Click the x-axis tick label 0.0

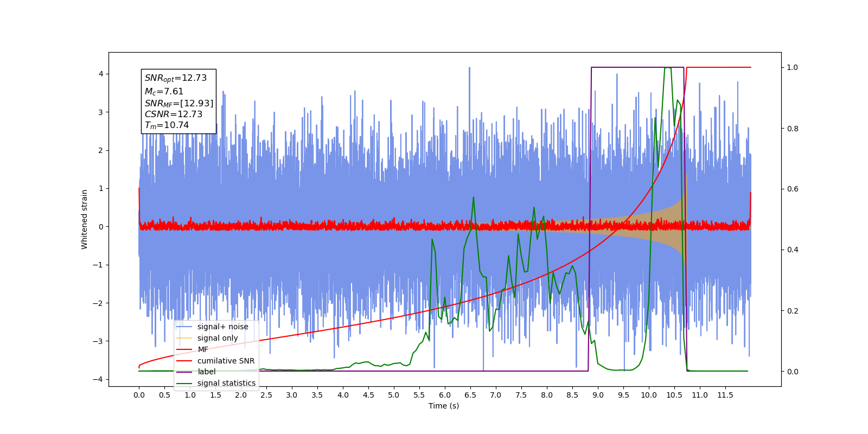(x=139, y=395)
